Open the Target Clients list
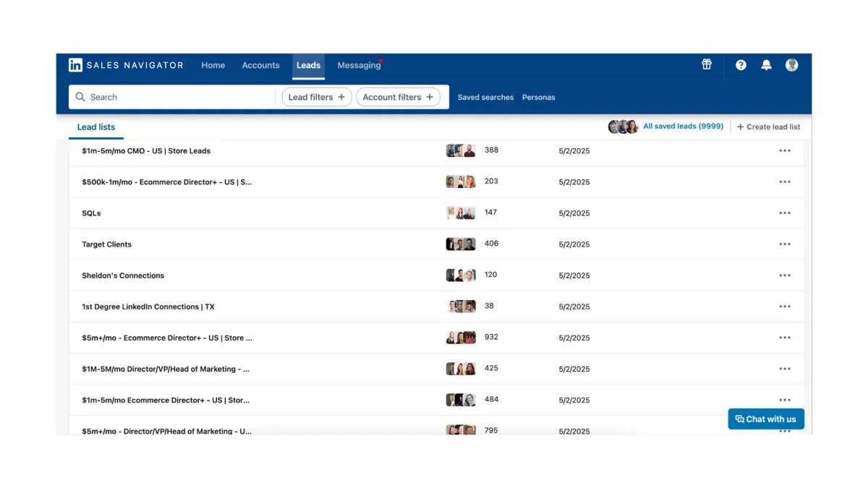The height and width of the screenshot is (488, 868). pos(107,244)
